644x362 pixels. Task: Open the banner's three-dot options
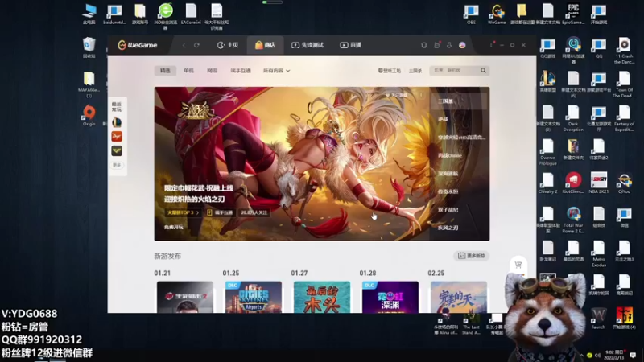tap(421, 95)
